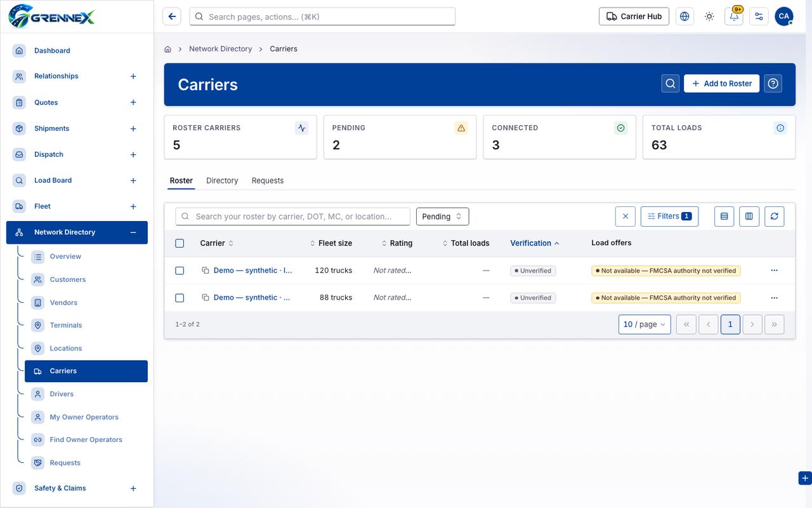812x508 pixels.
Task: Click the roster search field
Action: coord(293,217)
